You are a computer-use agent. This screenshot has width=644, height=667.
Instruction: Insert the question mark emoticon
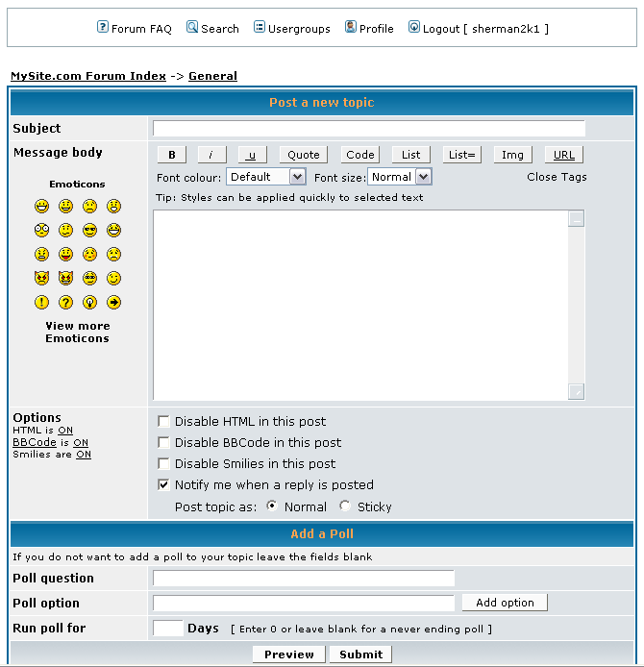pos(65,303)
